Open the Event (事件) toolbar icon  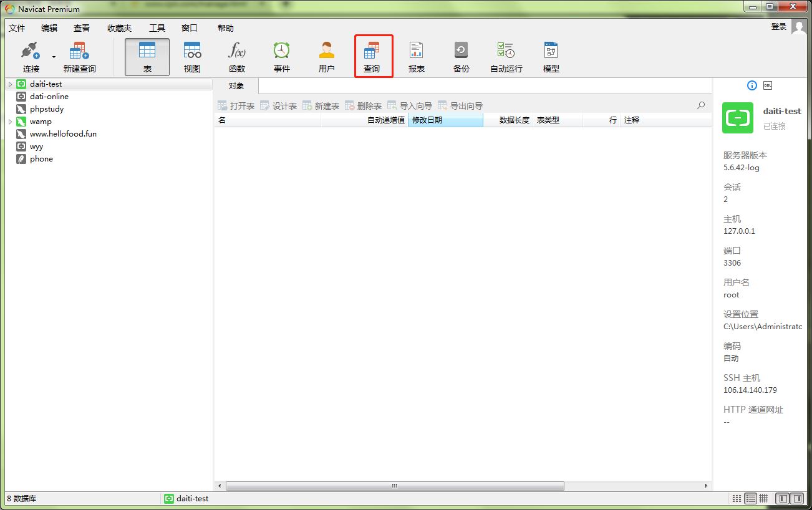pyautogui.click(x=282, y=56)
